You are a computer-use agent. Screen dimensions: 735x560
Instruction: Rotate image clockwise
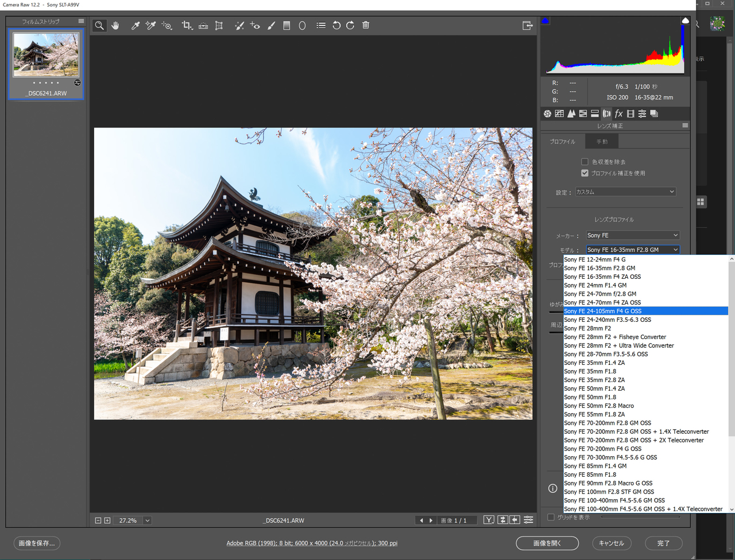350,25
